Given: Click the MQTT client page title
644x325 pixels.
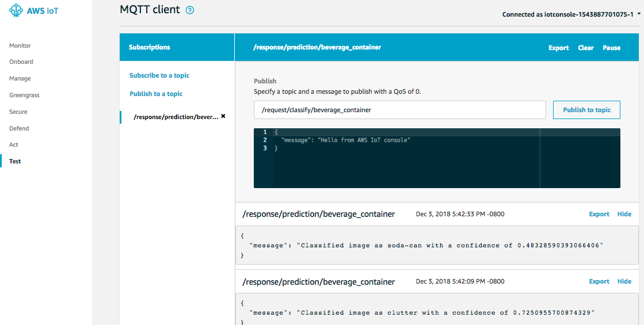Looking at the screenshot, I should tap(150, 9).
